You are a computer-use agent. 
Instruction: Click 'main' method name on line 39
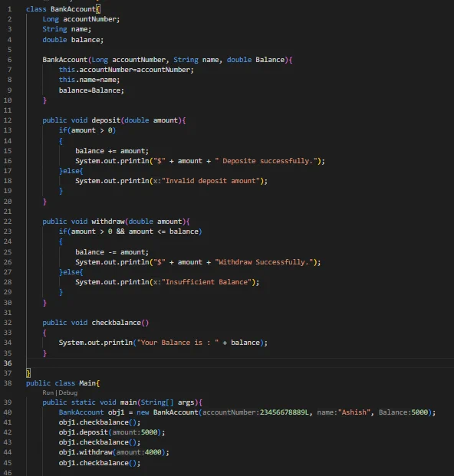pos(129,402)
